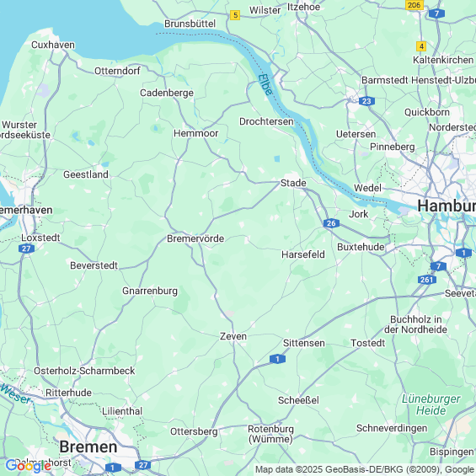Click the A26 highway shield near Jork

pos(331,223)
